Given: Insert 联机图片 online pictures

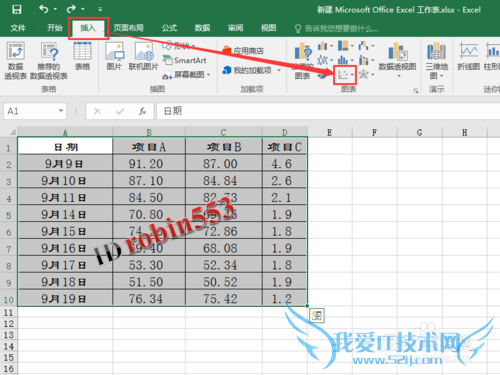Looking at the screenshot, I should click(144, 56).
